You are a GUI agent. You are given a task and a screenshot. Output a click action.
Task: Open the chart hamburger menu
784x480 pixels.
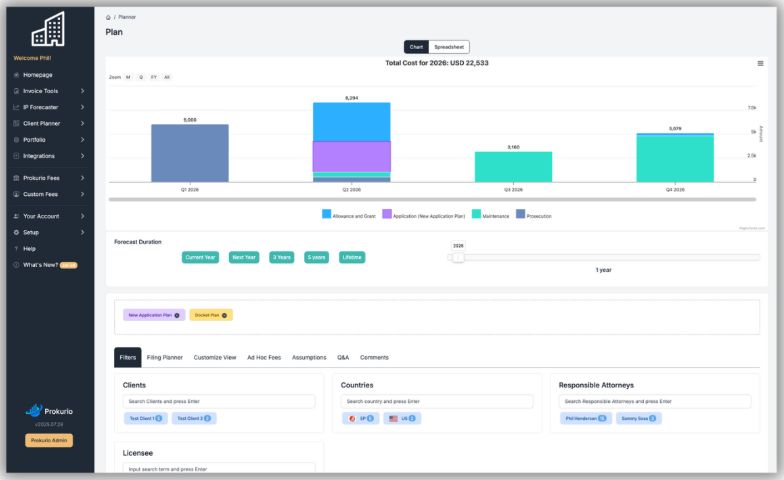coord(760,63)
